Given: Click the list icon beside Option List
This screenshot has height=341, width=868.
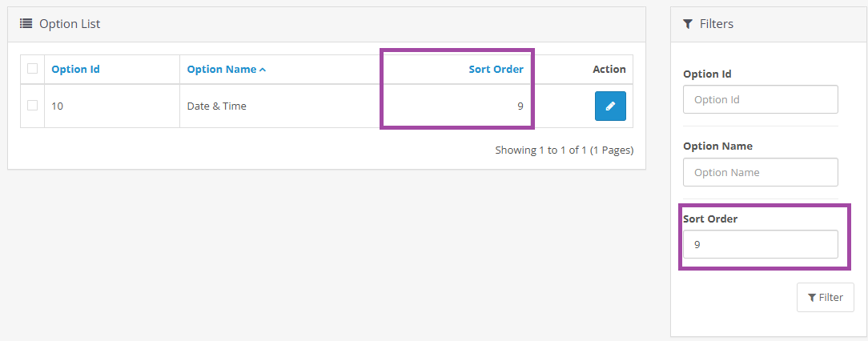Looking at the screenshot, I should coord(26,24).
